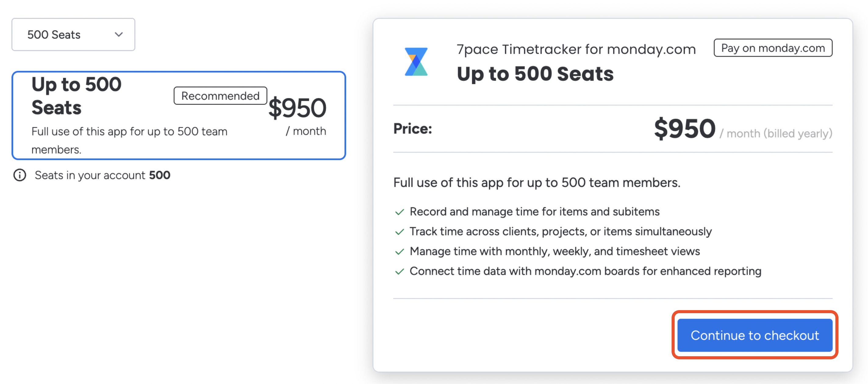Click the chevron arrow in seats selector

[x=119, y=34]
